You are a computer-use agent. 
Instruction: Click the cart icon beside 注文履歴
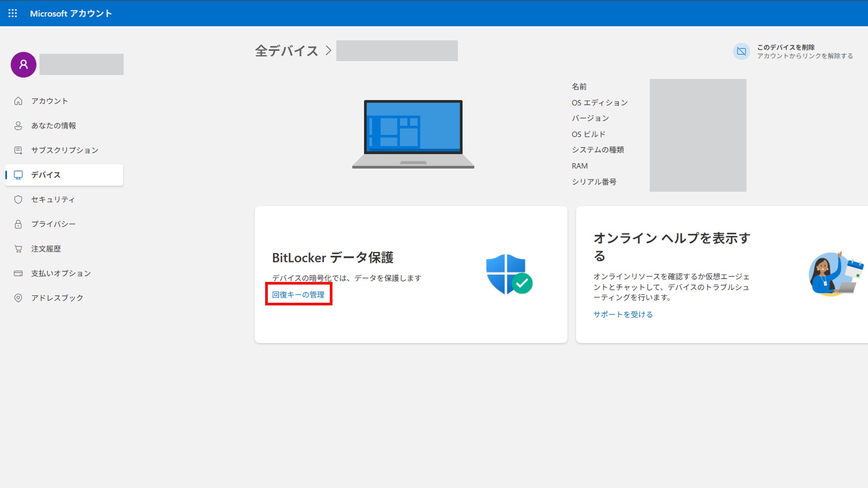[18, 249]
